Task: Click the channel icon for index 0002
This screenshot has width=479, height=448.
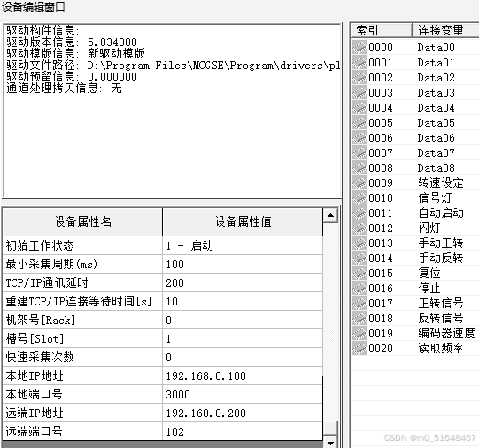Action: click(359, 78)
